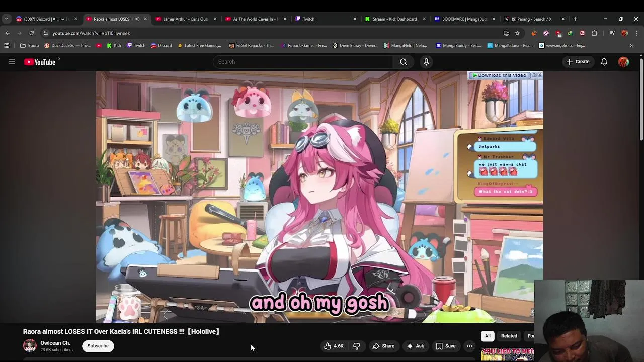This screenshot has height=362, width=644.
Task: Select the All filter chip
Action: (x=488, y=336)
